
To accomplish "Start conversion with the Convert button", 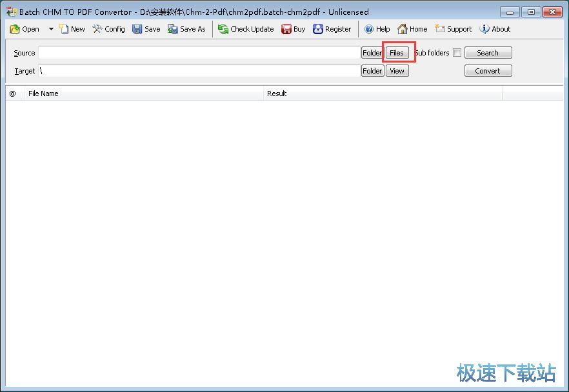I will (x=488, y=71).
